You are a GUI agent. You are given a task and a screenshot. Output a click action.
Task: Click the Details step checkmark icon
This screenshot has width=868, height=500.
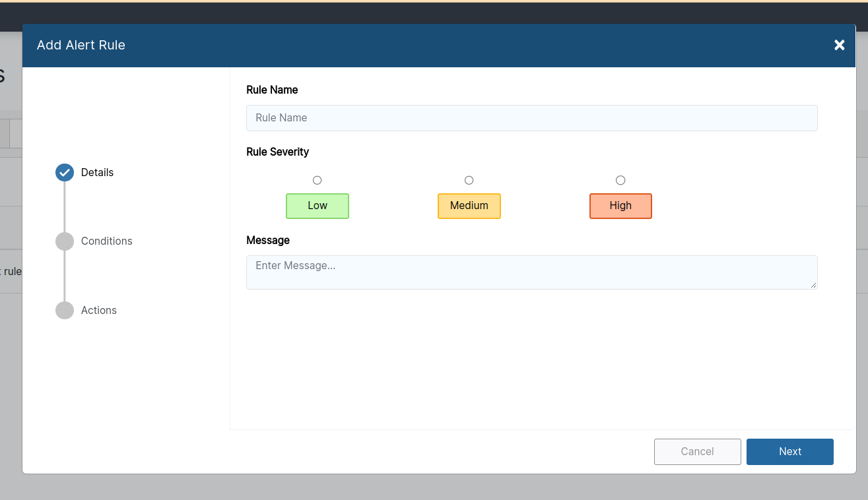click(x=64, y=172)
